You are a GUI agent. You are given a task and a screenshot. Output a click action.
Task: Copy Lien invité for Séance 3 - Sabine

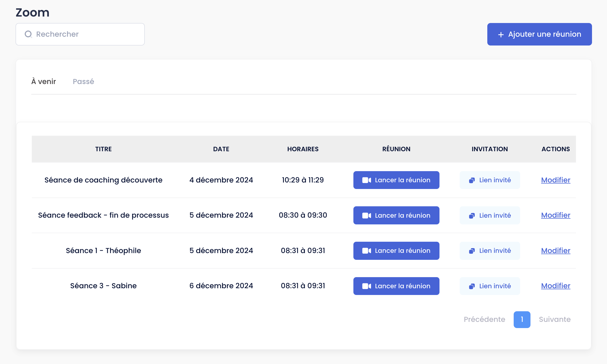tap(490, 286)
